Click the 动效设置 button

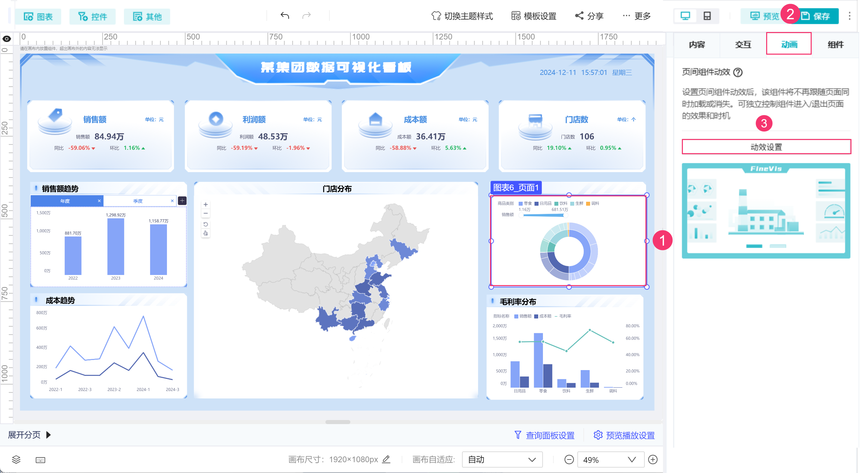pyautogui.click(x=766, y=147)
